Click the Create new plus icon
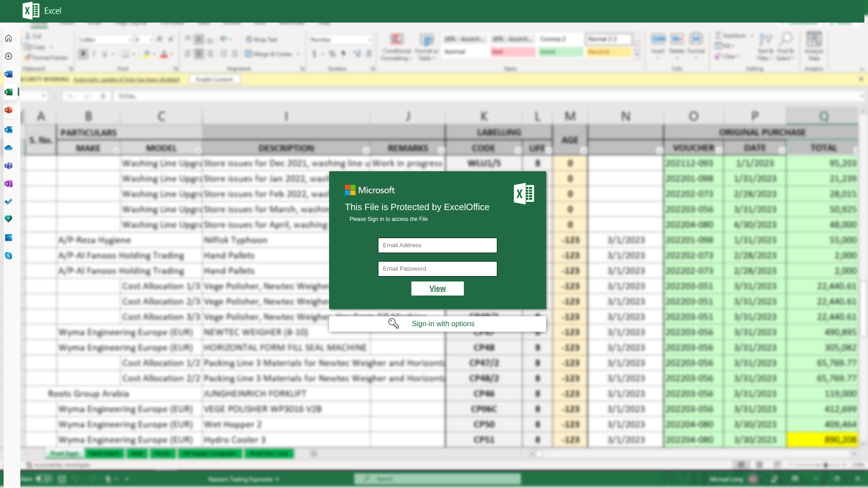This screenshot has height=488, width=868. pyautogui.click(x=9, y=56)
